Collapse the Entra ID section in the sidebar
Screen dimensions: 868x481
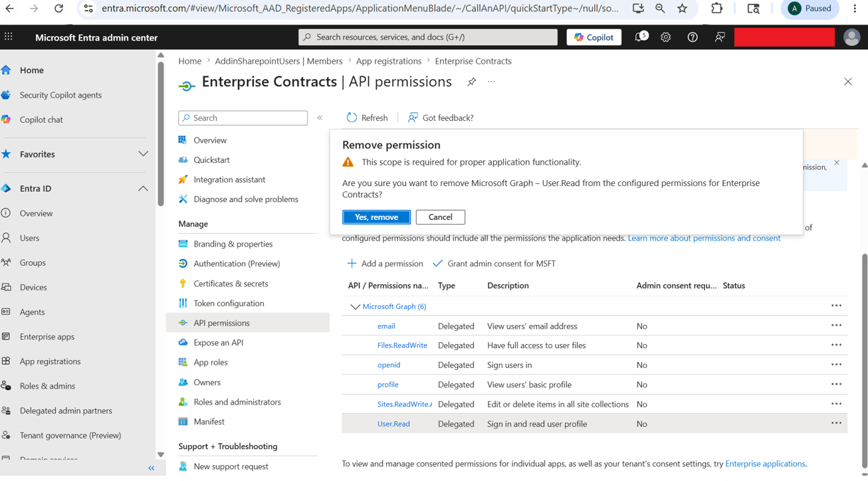point(143,189)
